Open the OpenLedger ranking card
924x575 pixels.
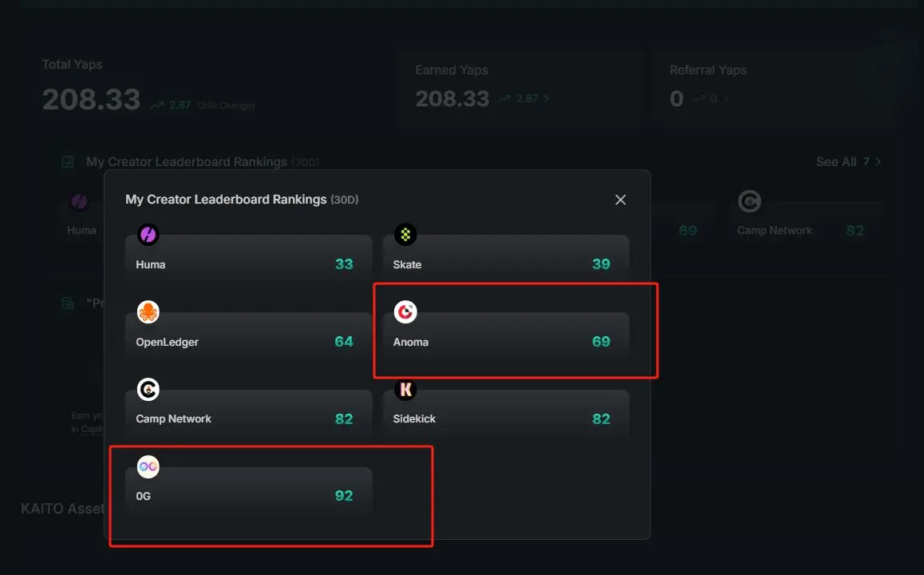click(x=249, y=335)
